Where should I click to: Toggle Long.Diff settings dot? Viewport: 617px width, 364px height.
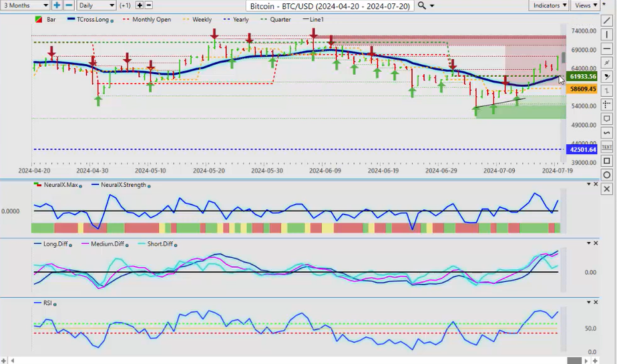click(x=70, y=244)
